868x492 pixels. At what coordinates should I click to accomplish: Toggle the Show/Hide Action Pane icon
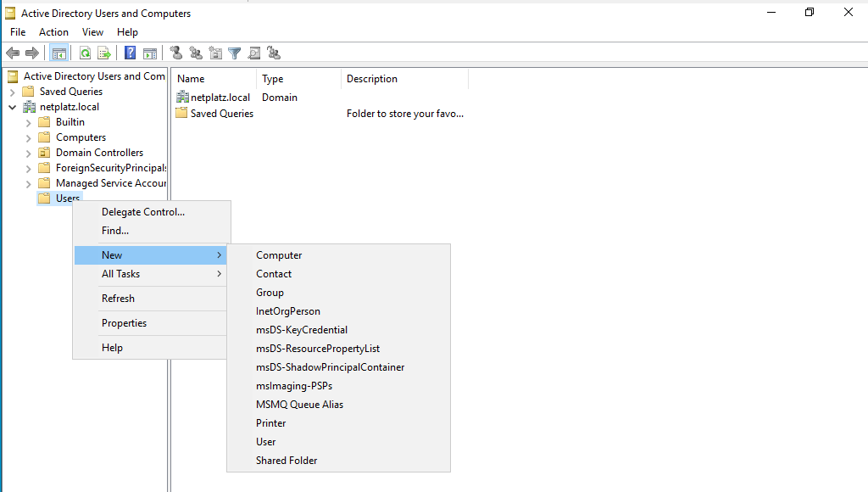click(150, 53)
